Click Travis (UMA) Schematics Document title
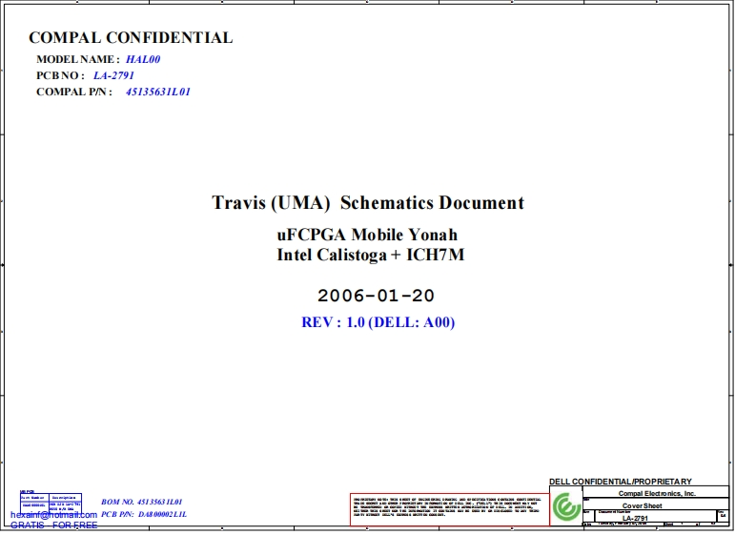 click(x=368, y=202)
